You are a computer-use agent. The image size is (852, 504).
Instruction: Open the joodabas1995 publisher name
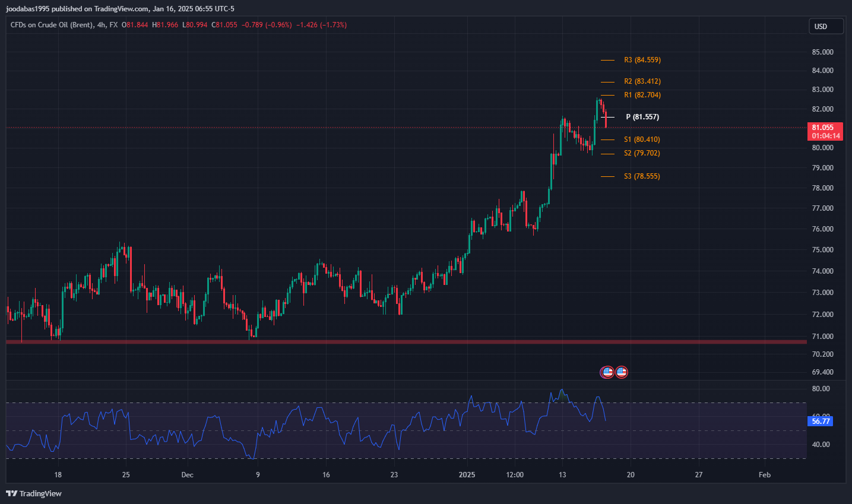(27, 9)
